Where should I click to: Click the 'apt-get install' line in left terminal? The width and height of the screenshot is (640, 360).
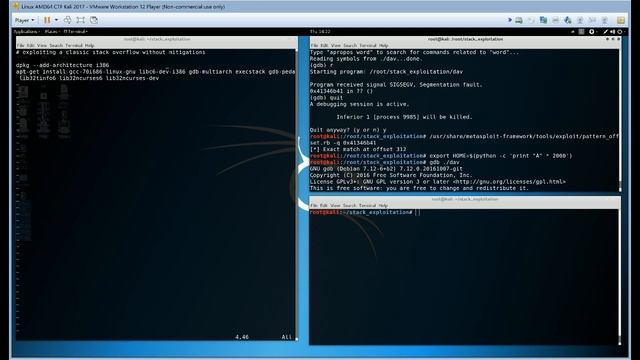coord(156,72)
